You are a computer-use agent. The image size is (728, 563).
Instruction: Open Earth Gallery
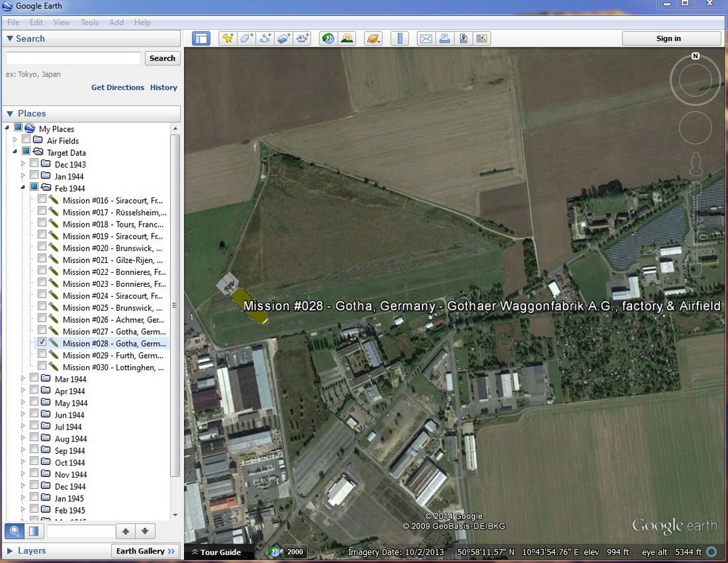145,551
